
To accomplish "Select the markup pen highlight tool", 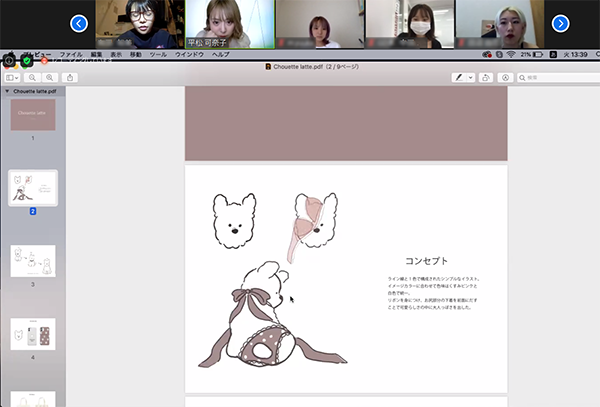I will coord(459,77).
